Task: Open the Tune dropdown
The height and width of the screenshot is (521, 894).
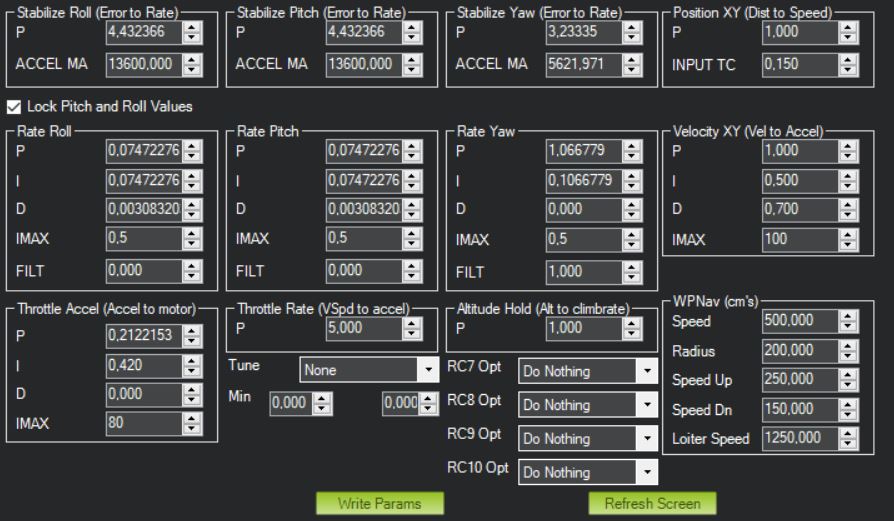Action: (369, 370)
